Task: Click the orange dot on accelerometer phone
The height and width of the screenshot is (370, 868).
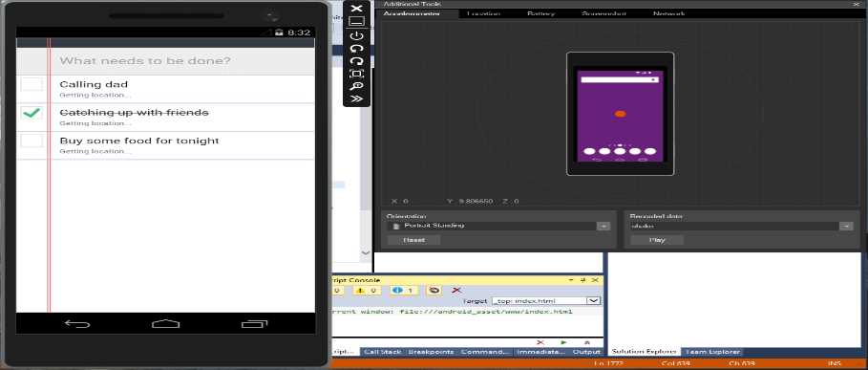Action: 620,114
